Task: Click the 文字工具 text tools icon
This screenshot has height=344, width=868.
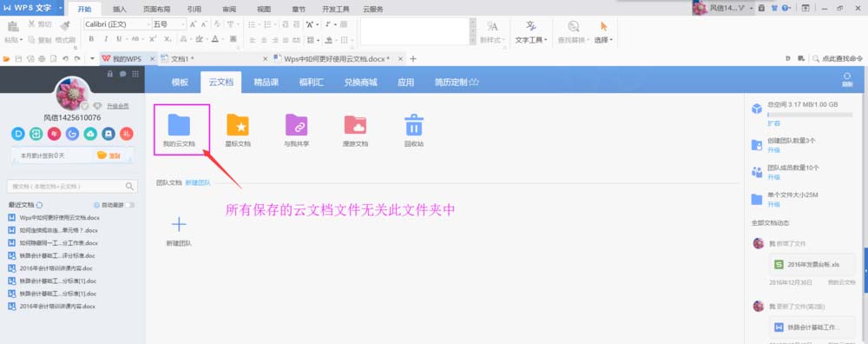Action: [x=531, y=26]
